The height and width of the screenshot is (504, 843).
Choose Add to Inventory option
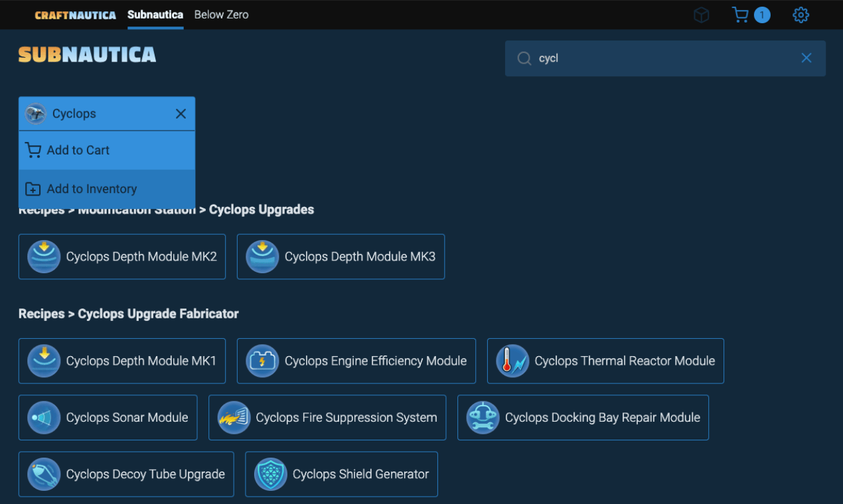pyautogui.click(x=107, y=189)
